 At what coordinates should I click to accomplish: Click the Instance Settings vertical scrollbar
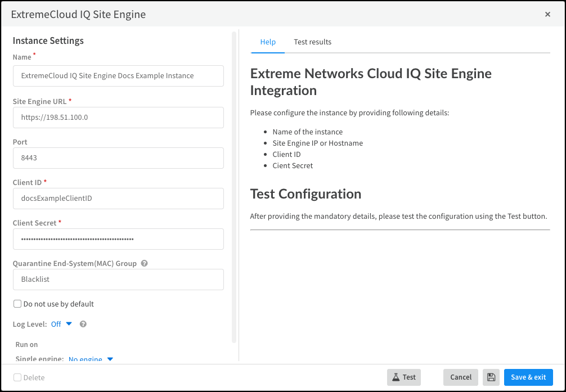(234, 186)
